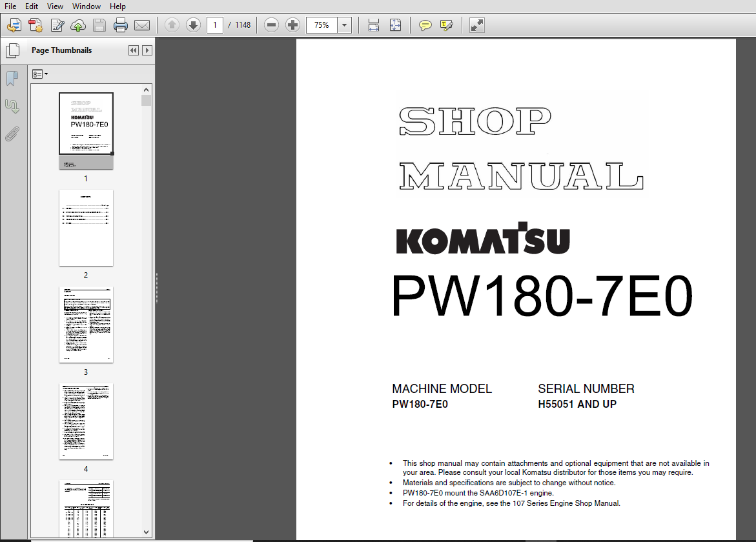Select page 2 thumbnail
This screenshot has height=542, width=756.
(87, 228)
